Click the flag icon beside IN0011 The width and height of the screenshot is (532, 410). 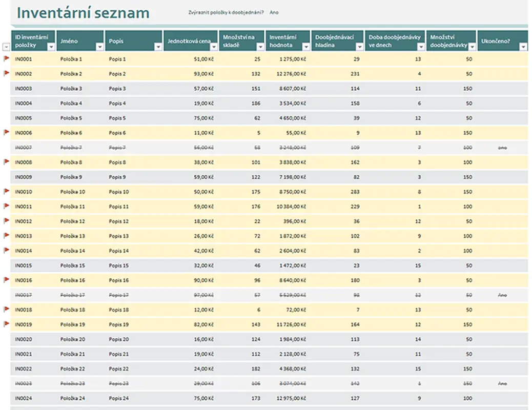6,206
